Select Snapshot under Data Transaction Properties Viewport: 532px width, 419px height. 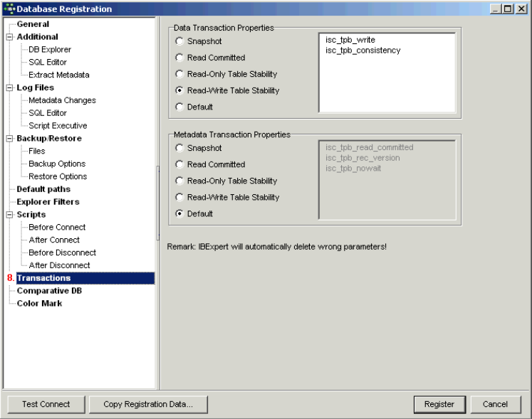pos(179,41)
